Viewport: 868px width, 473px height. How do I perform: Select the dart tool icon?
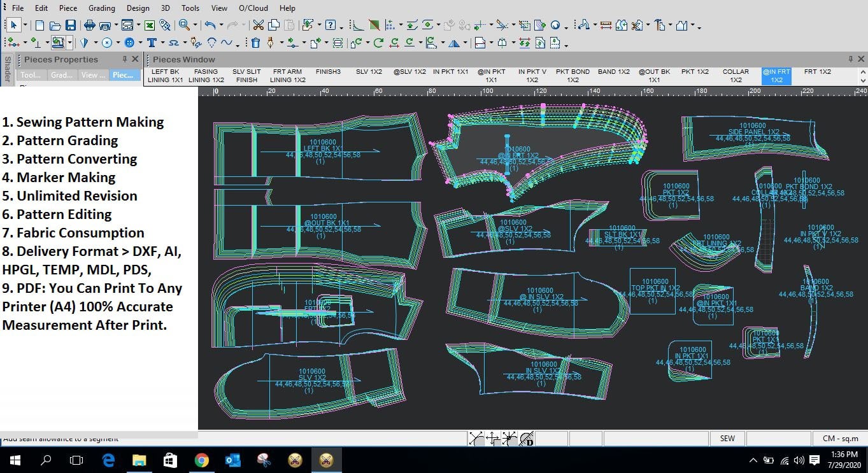[x=83, y=43]
